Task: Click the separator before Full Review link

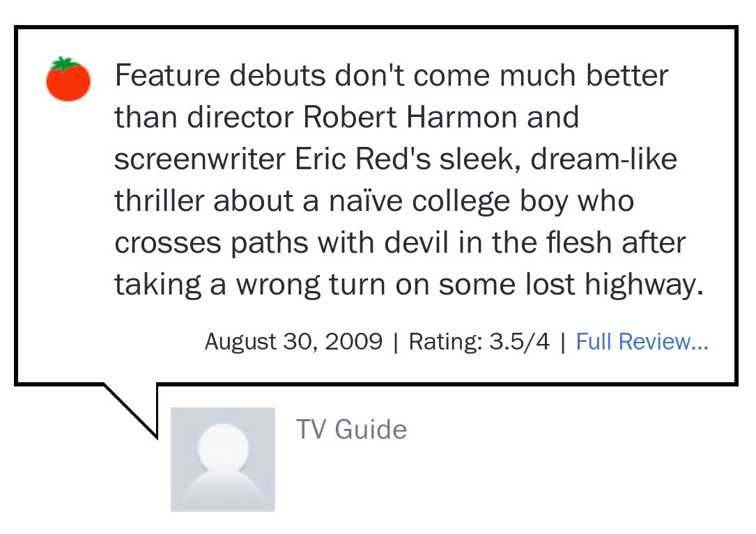Action: pyautogui.click(x=563, y=342)
